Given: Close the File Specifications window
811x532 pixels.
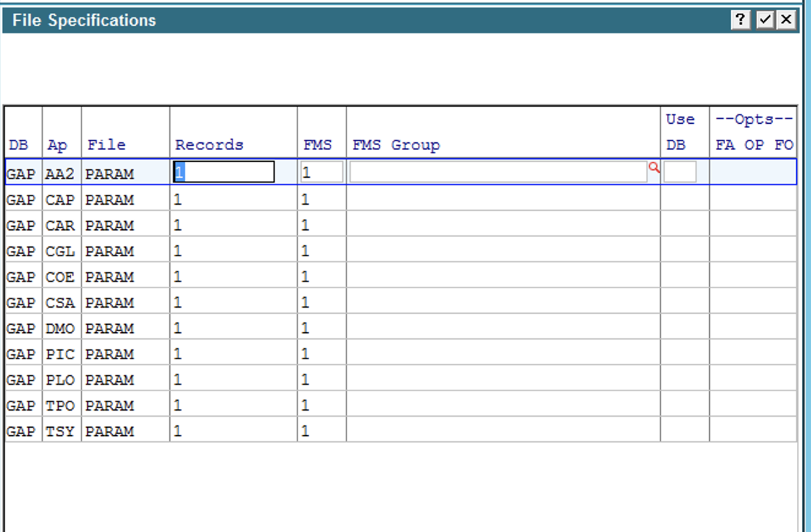Looking at the screenshot, I should 786,20.
